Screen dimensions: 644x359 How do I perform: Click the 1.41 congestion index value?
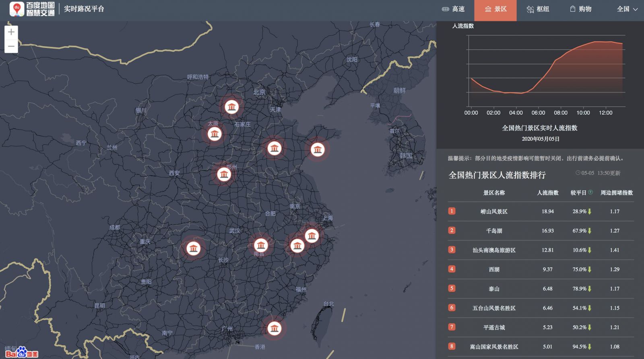tap(615, 250)
